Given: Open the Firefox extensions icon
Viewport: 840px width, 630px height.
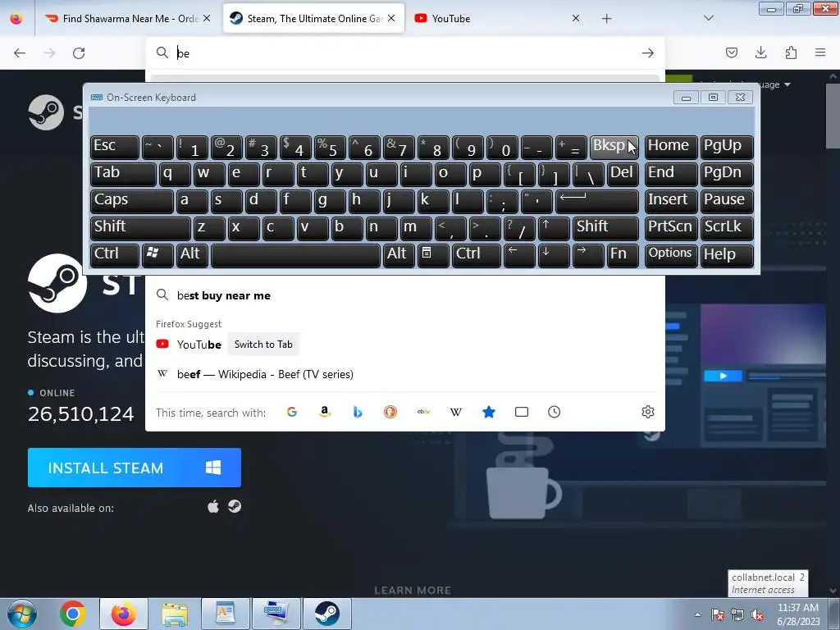Looking at the screenshot, I should pos(791,52).
